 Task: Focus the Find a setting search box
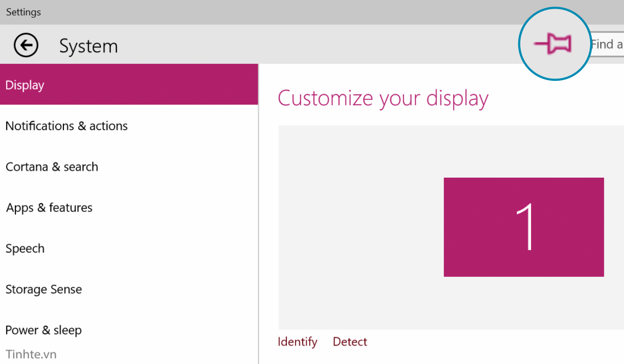(606, 45)
